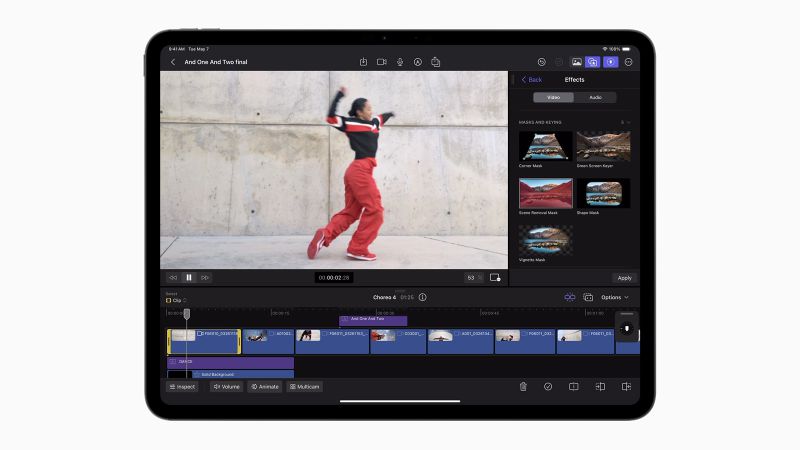Open project info icon next to Choreo 4
This screenshot has height=450, width=800.
pos(422,297)
